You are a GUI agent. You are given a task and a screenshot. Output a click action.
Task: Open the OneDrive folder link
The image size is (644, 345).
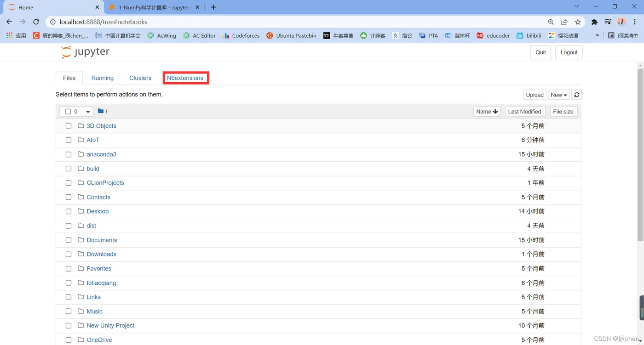pyautogui.click(x=99, y=340)
